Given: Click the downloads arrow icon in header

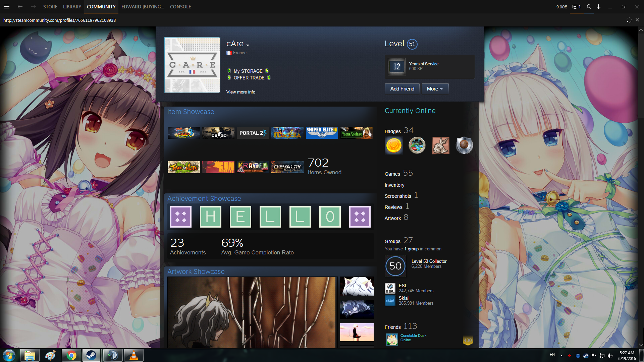Looking at the screenshot, I should coord(599,7).
